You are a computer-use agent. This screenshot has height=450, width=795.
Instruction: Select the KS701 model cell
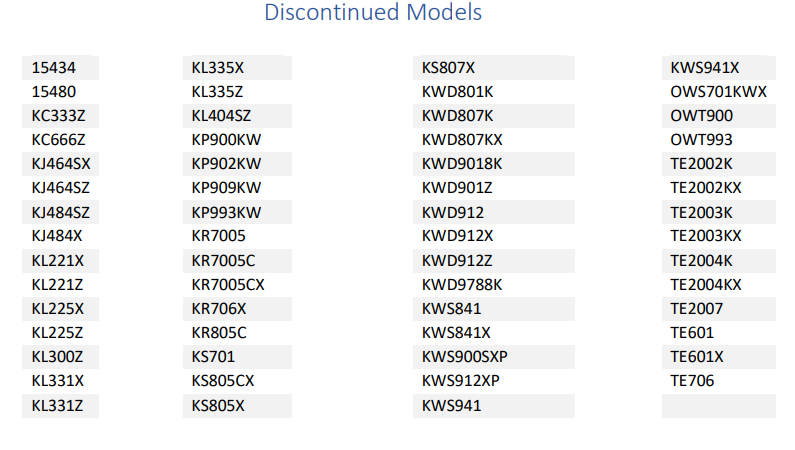pyautogui.click(x=214, y=356)
